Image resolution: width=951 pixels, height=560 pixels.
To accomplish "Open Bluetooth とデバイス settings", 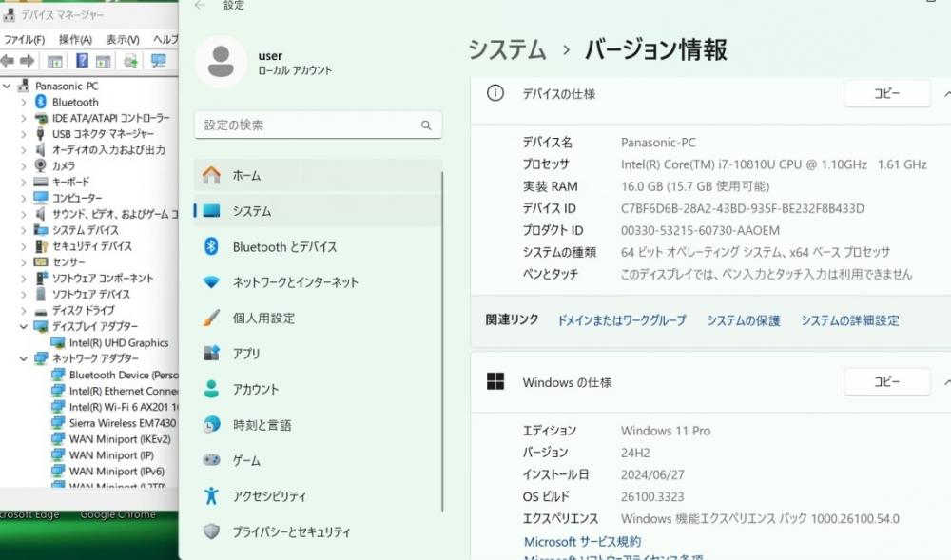I will click(318, 246).
